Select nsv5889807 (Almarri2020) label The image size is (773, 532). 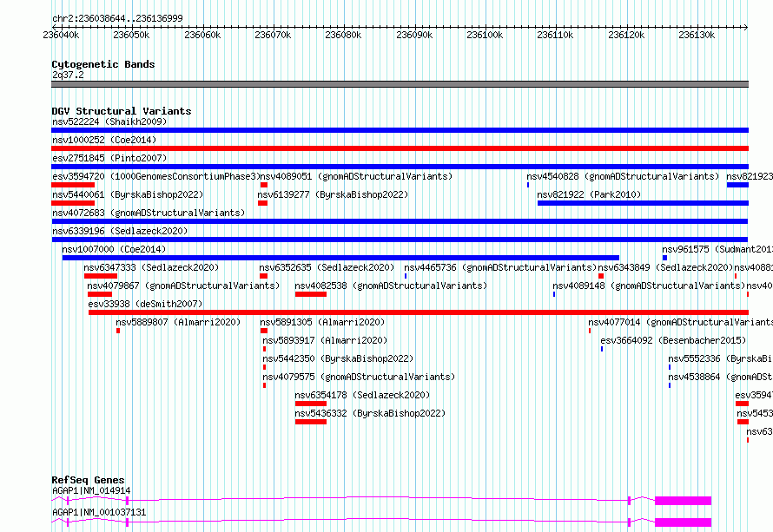pyautogui.click(x=178, y=322)
